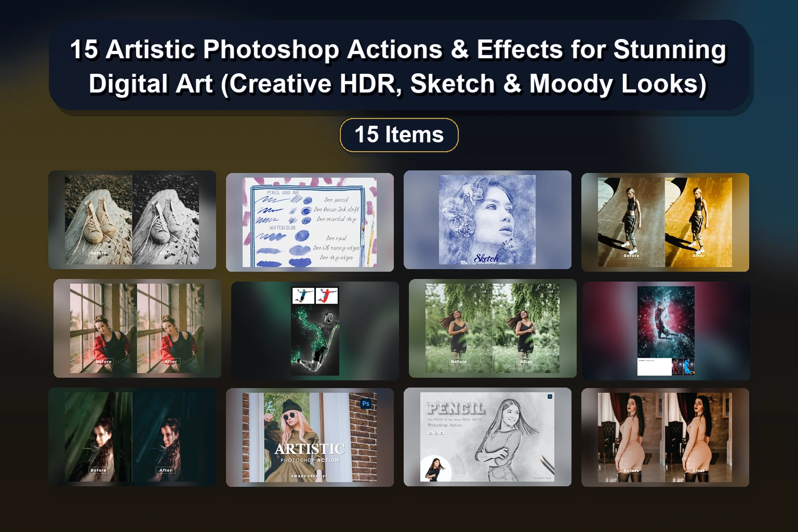The width and height of the screenshot is (798, 532).
Task: Click the "WATERCOLOR" label on brushes thumbnail
Action: [x=282, y=228]
